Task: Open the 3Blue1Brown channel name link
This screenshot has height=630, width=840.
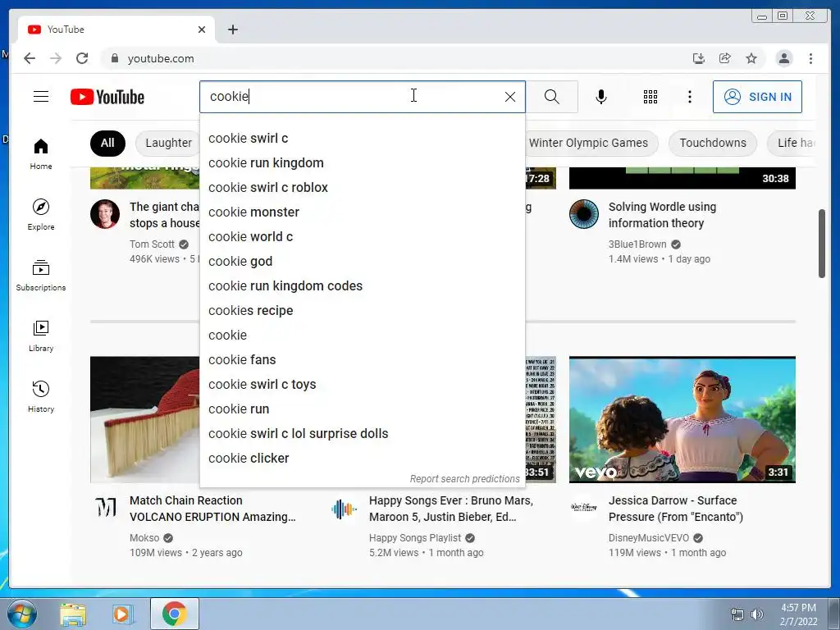Action: (637, 244)
